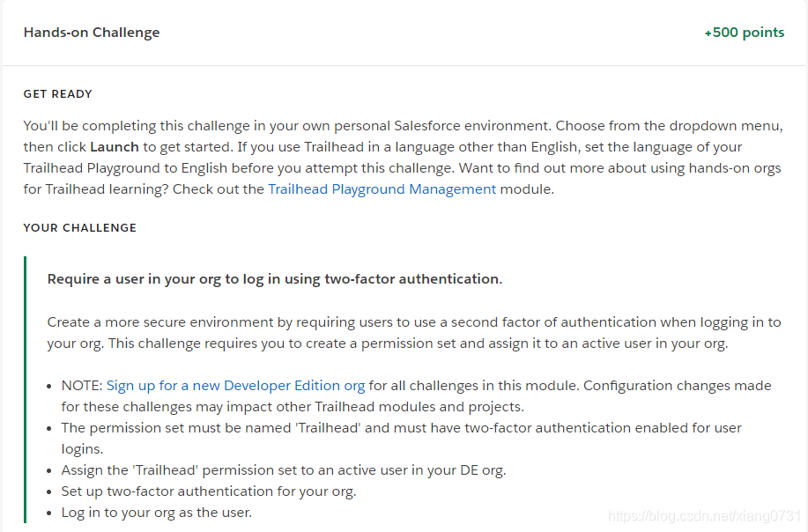
Task: Click the YOUR CHALLENGE section heading
Action: tap(80, 227)
